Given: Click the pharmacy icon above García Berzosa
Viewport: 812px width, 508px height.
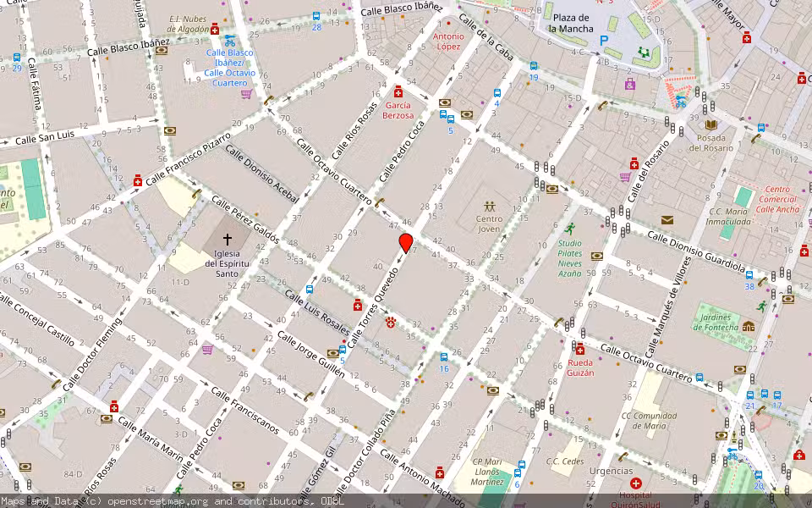Looking at the screenshot, I should pyautogui.click(x=398, y=92).
